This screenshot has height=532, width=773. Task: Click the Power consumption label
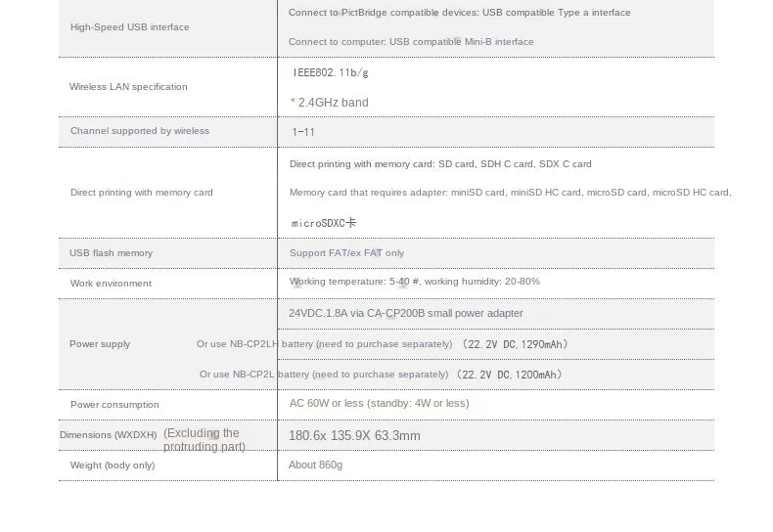coord(114,405)
